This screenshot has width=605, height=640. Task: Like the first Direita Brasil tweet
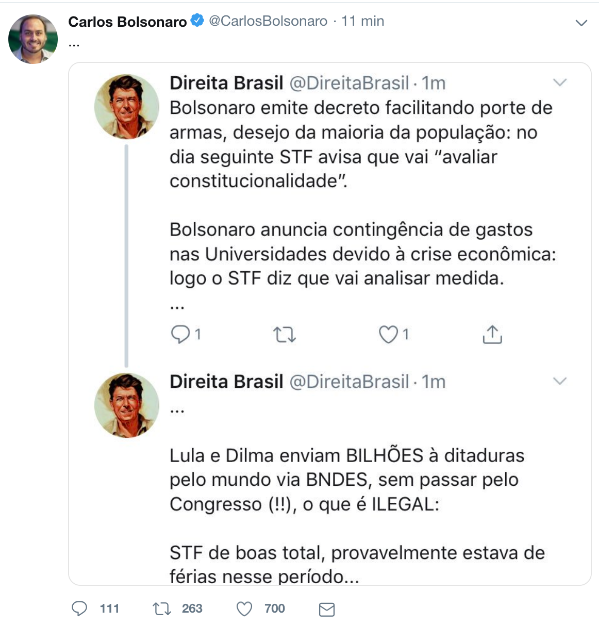click(x=388, y=335)
